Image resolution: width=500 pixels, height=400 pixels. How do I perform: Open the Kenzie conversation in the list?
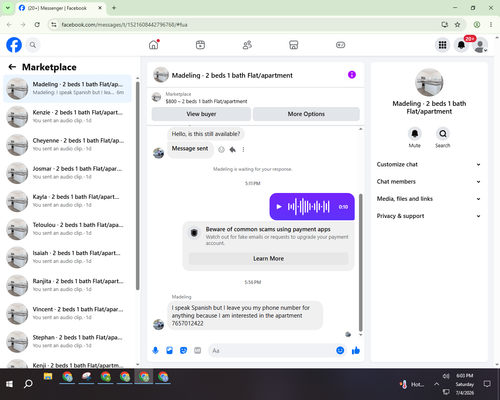click(68, 117)
